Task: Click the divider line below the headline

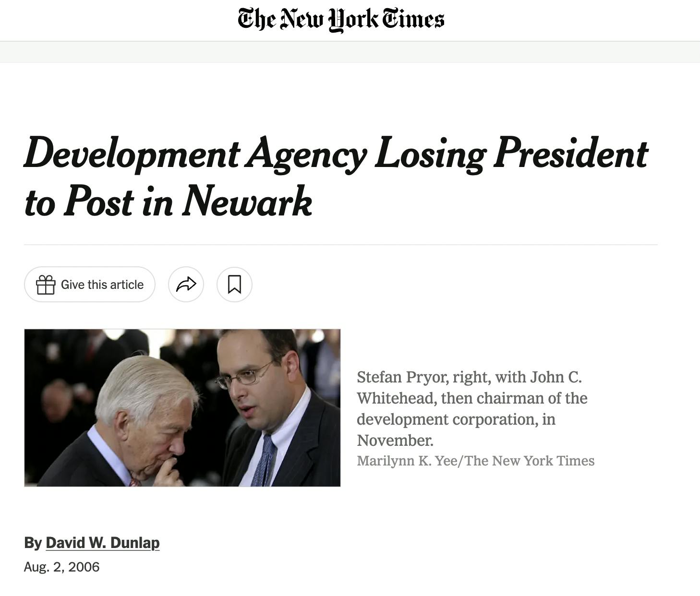Action: coord(341,245)
